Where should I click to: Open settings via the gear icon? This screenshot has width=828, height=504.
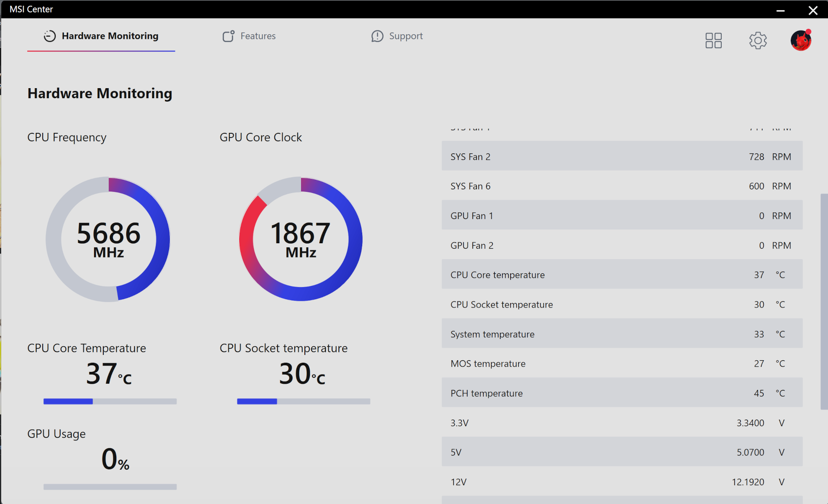click(758, 41)
